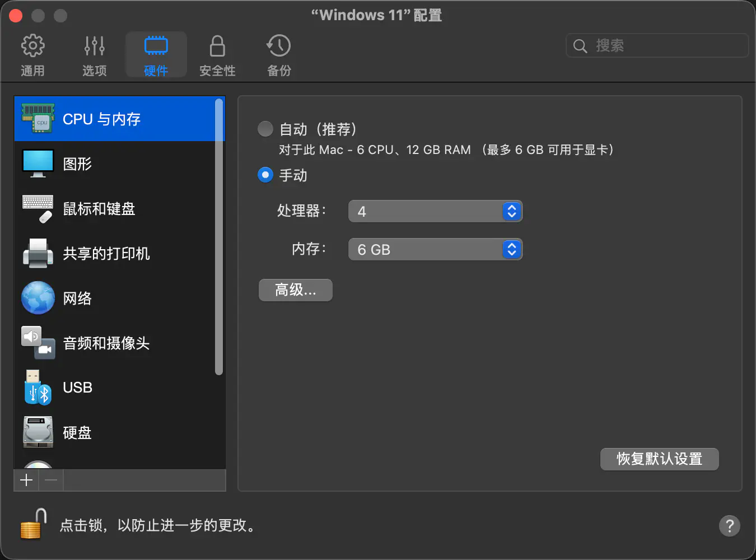Open the 硬盘 hard disk icon
This screenshot has width=756, height=560.
[38, 432]
